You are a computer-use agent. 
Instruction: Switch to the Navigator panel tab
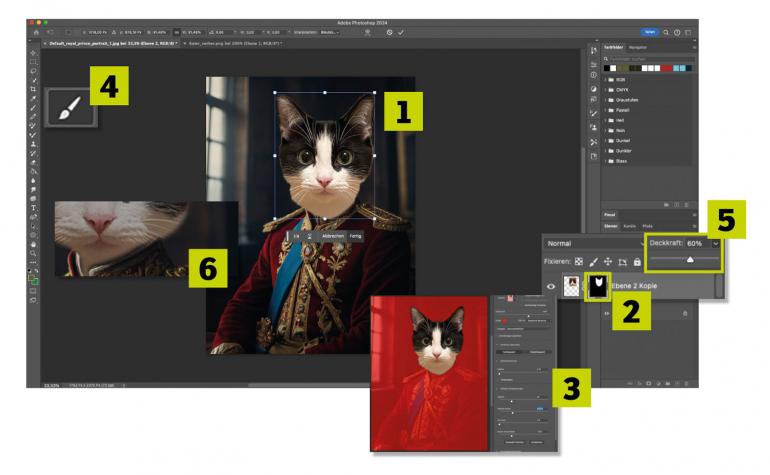pos(638,47)
